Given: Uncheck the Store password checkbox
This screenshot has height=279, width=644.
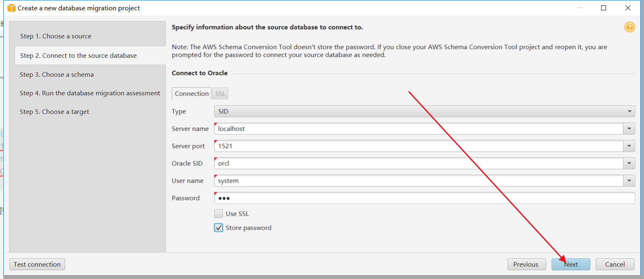Looking at the screenshot, I should click(x=219, y=228).
